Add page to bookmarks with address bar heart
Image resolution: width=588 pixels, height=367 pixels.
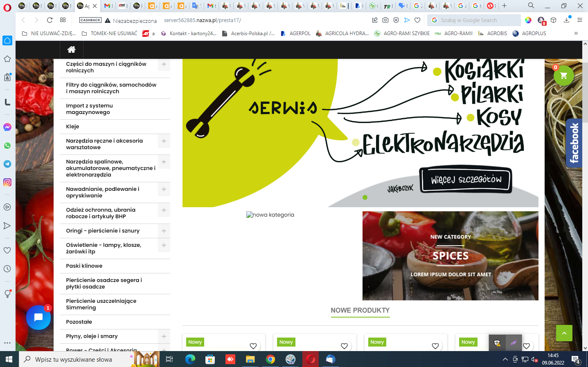417,20
